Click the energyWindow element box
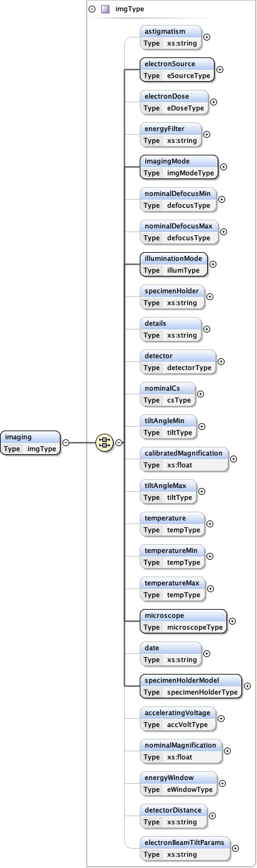The width and height of the screenshot is (257, 868). pos(178,783)
